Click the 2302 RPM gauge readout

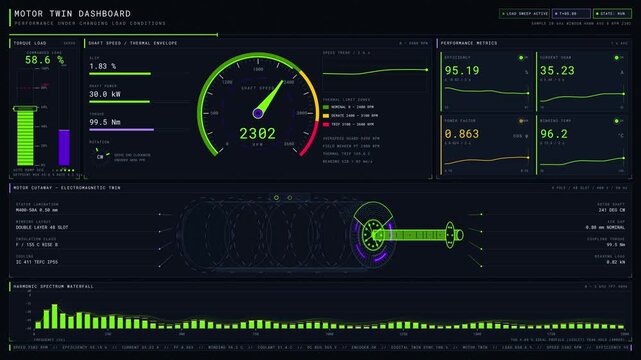(258, 134)
